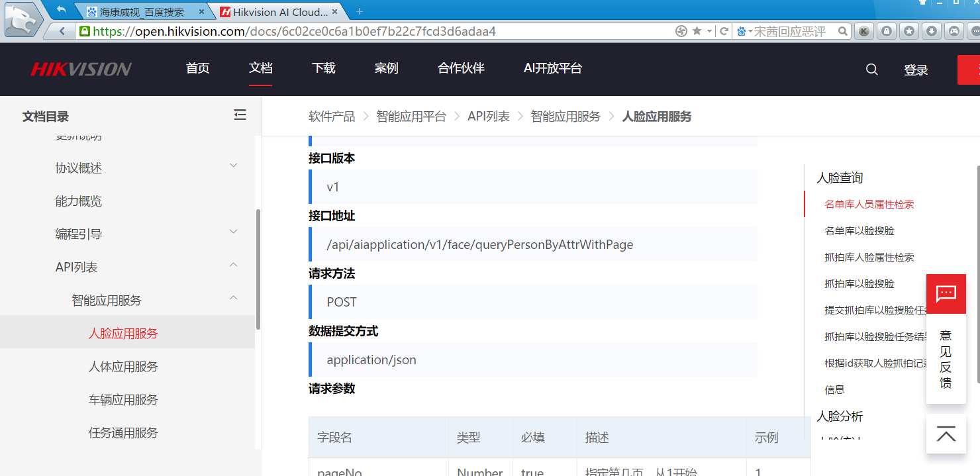Click the HIKVISION logo

click(81, 69)
